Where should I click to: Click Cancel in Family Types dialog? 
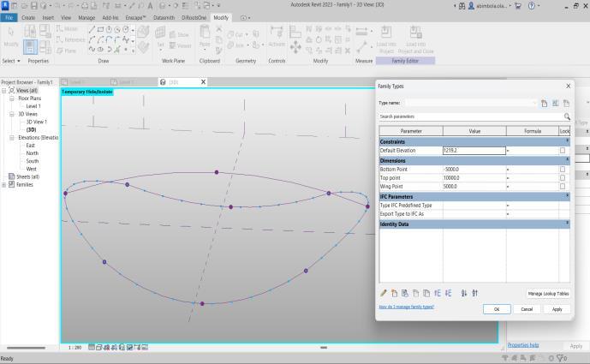527,309
